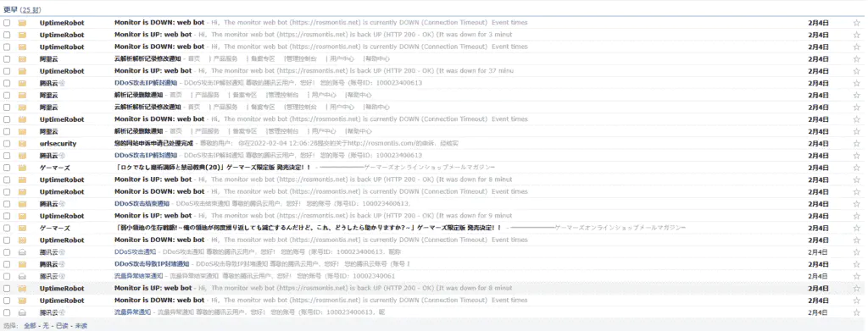The image size is (868, 331).
Task: Tick checkbox for 'down for 3 minut' mail
Action: pyautogui.click(x=7, y=35)
